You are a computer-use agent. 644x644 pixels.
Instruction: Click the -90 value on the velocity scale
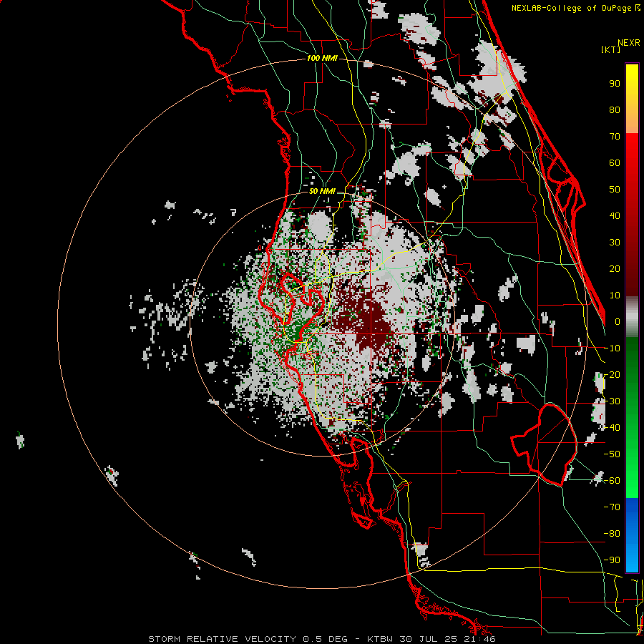(612, 560)
